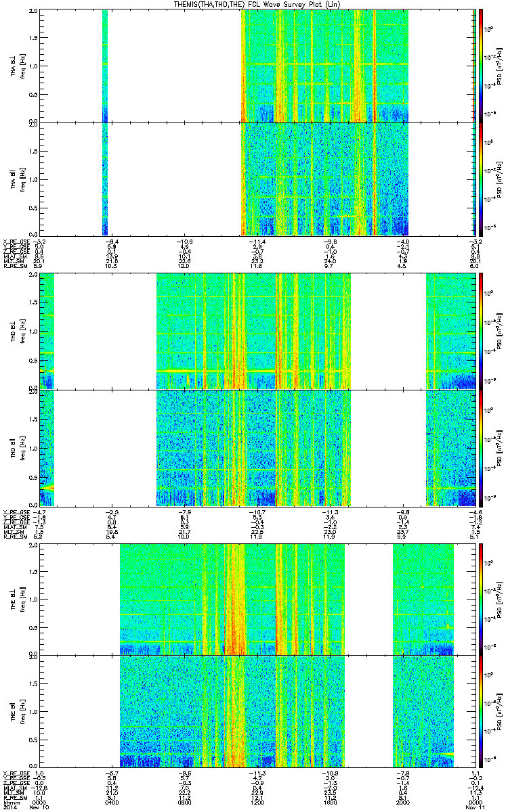Click the 'THE B⊥ freq [Hz]' axis label
This screenshot has width=508, height=812.
[18, 599]
